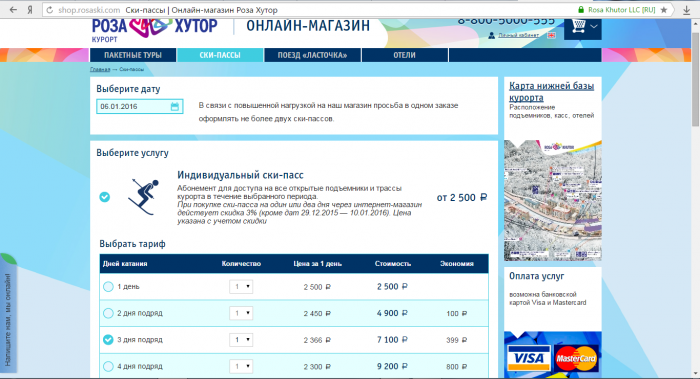
Task: Click the savings value 800 ₽
Action: tap(456, 367)
